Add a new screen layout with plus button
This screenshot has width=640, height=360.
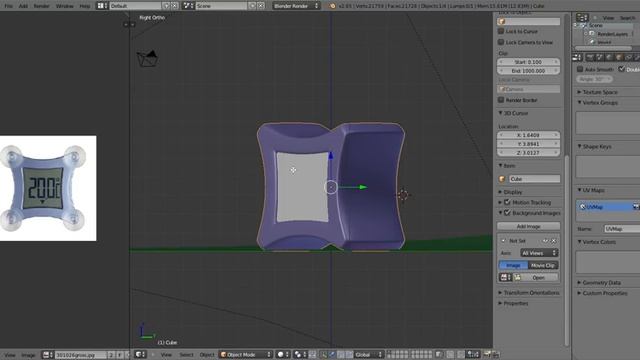(166, 6)
